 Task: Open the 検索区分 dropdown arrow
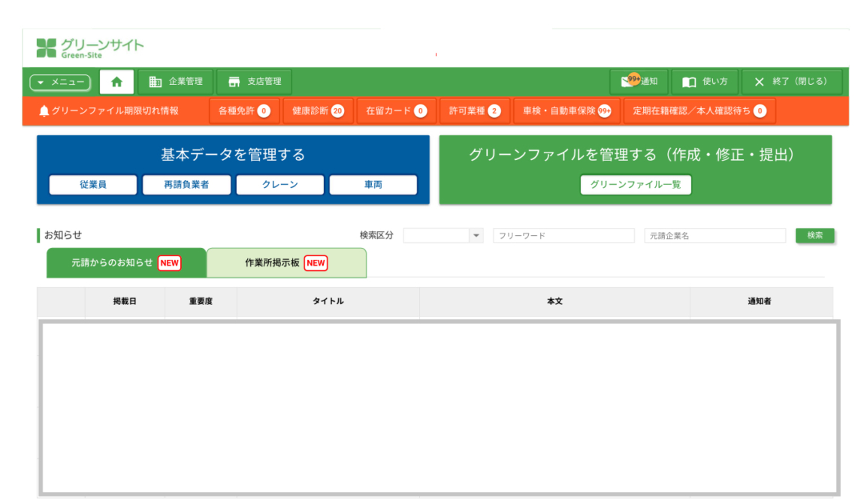476,236
